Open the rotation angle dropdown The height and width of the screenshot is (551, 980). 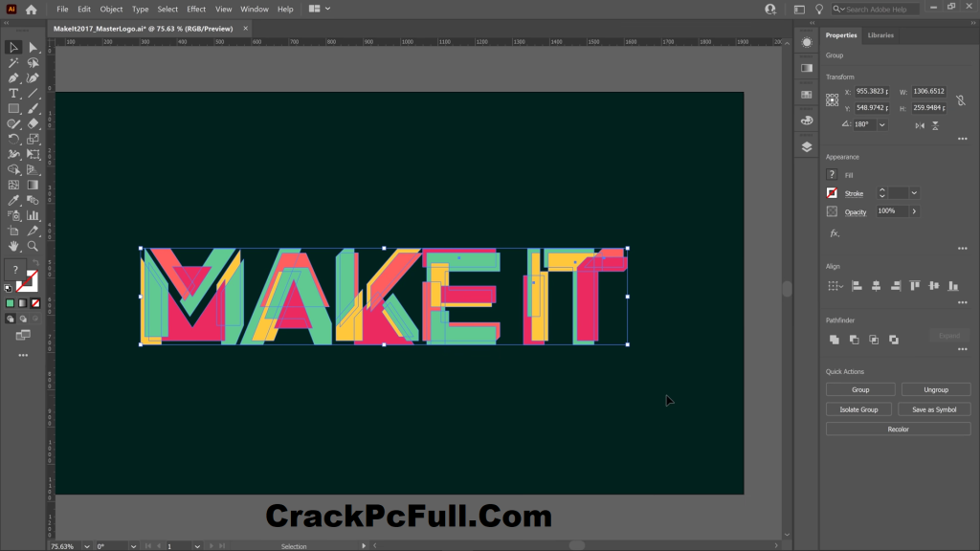pos(881,125)
